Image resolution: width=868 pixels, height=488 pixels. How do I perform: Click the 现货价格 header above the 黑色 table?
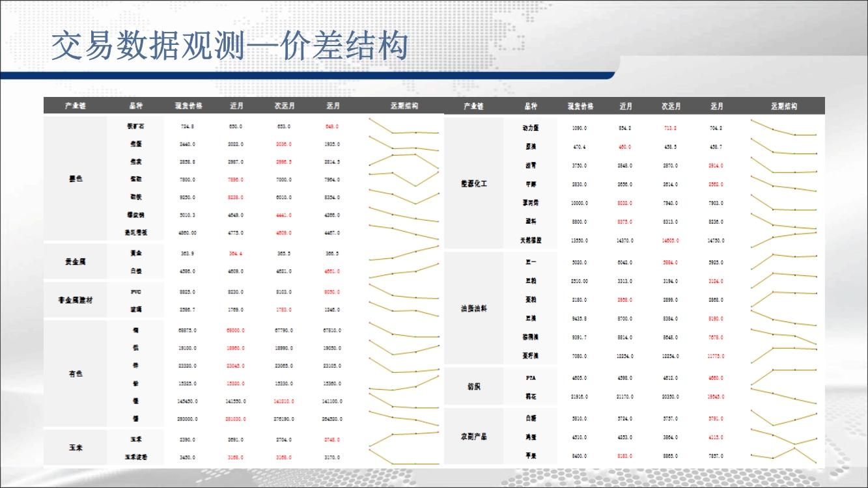point(188,105)
